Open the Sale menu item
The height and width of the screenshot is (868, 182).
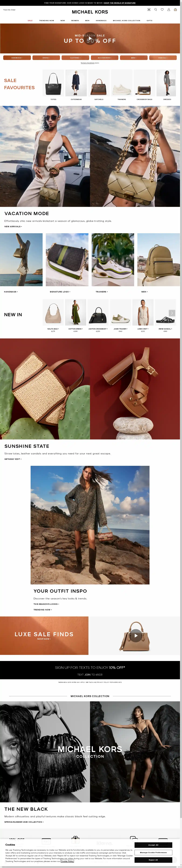pos(30,21)
